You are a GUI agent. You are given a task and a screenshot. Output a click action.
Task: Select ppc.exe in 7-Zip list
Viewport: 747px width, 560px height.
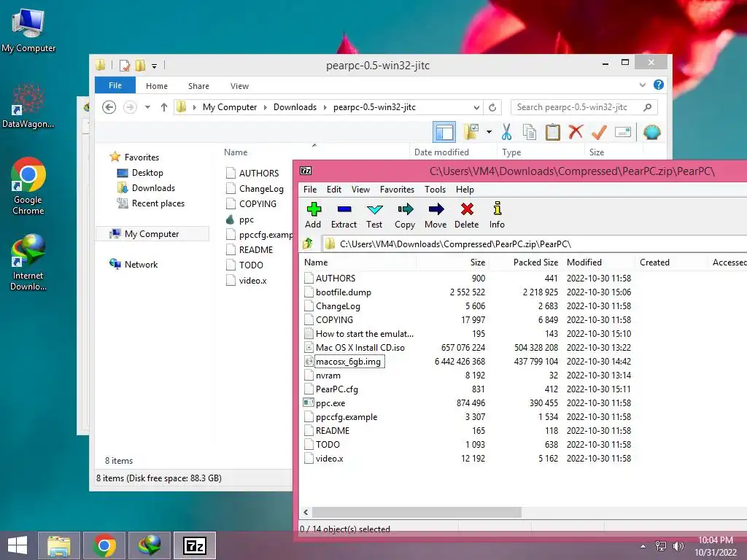[330, 402]
